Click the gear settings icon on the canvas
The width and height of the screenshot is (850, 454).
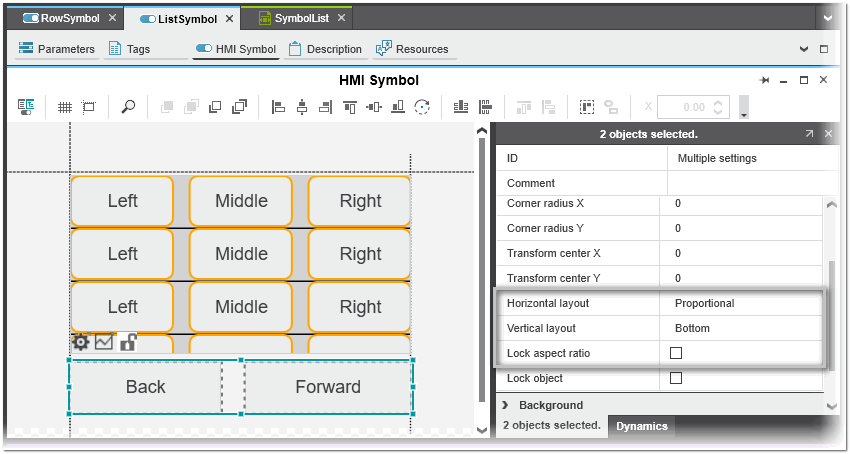[x=81, y=342]
